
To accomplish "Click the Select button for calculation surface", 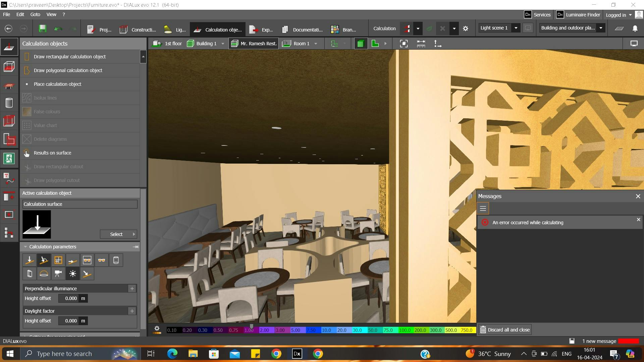I will (116, 234).
